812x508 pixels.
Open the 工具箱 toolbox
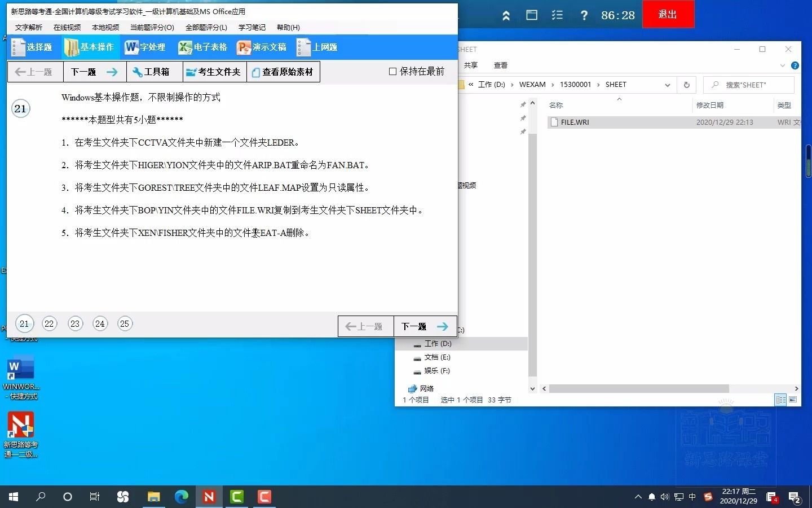click(154, 72)
